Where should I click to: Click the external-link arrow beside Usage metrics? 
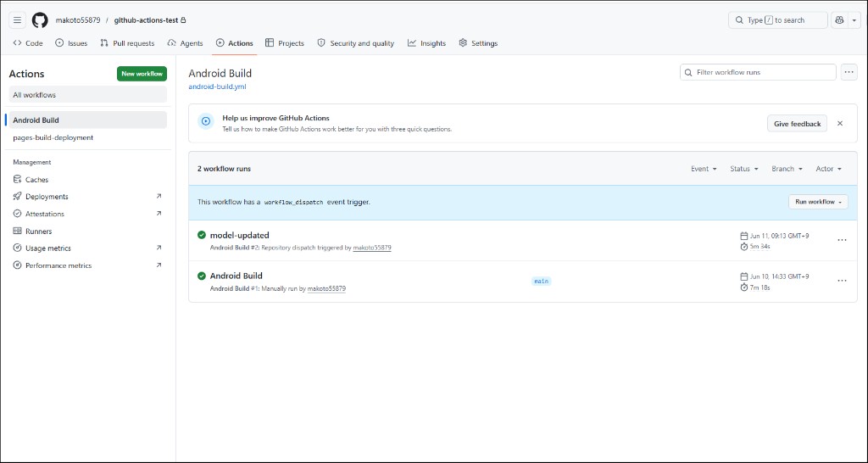pyautogui.click(x=159, y=248)
